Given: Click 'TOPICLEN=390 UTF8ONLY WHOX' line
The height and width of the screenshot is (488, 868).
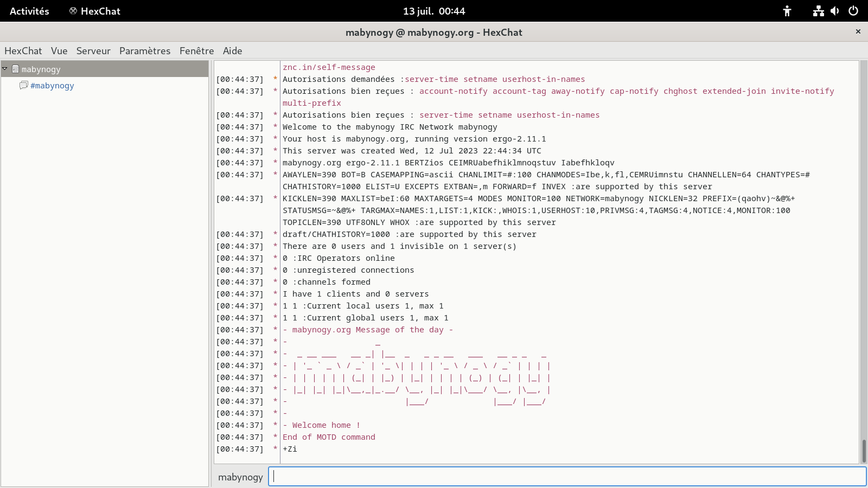Looking at the screenshot, I should tap(419, 222).
